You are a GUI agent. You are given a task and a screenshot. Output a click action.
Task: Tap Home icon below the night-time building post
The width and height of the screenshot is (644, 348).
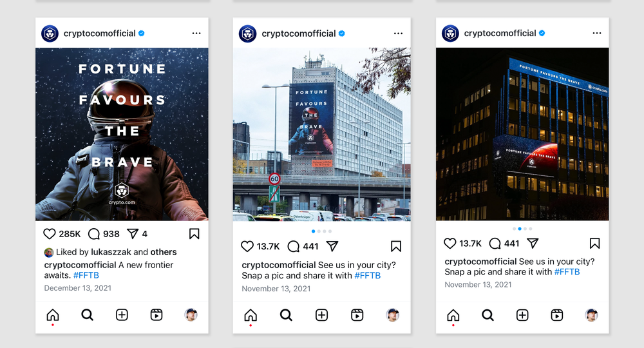tap(453, 315)
